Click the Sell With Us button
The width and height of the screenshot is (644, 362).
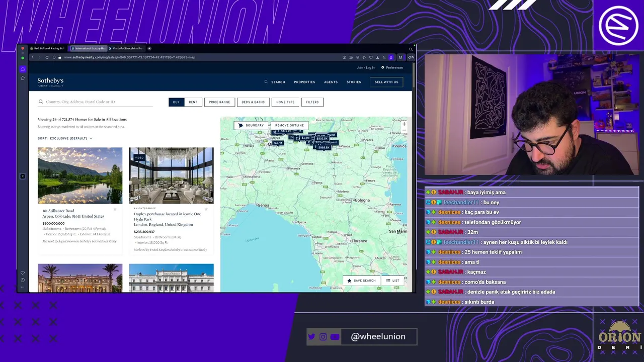coord(386,82)
